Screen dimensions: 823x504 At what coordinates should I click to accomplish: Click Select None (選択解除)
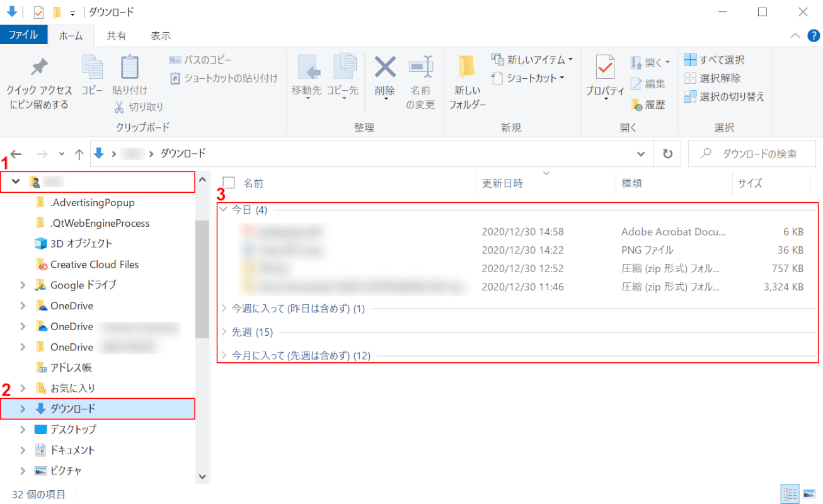(713, 78)
